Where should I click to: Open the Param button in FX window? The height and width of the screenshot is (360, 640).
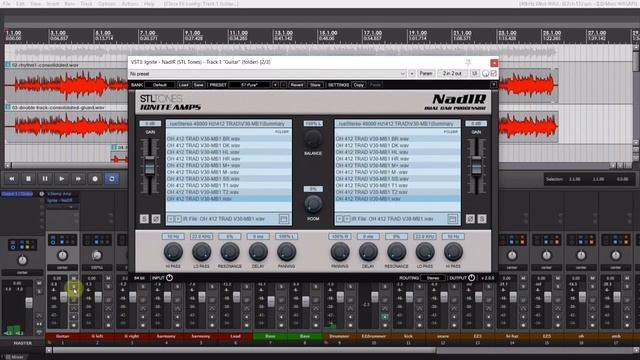point(426,74)
